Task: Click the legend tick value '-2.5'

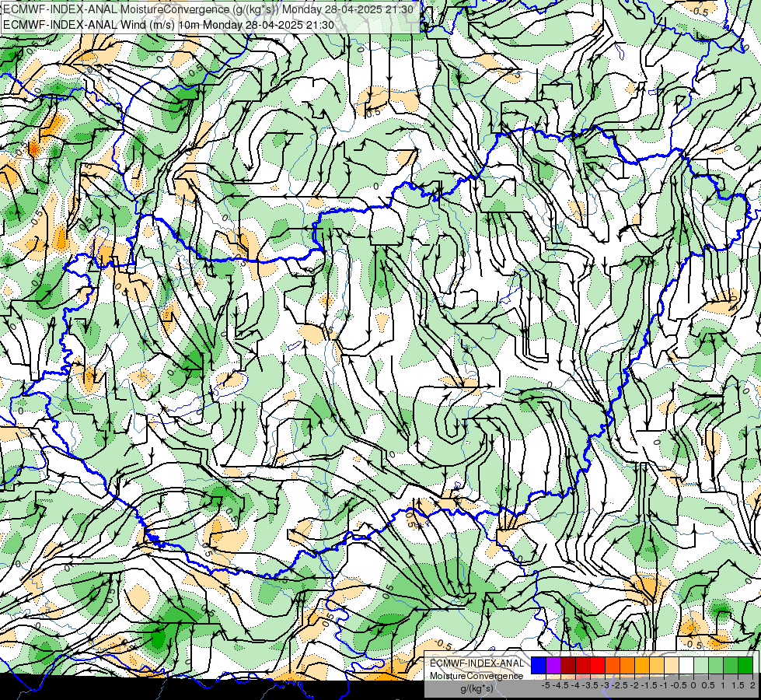Action: (x=620, y=685)
